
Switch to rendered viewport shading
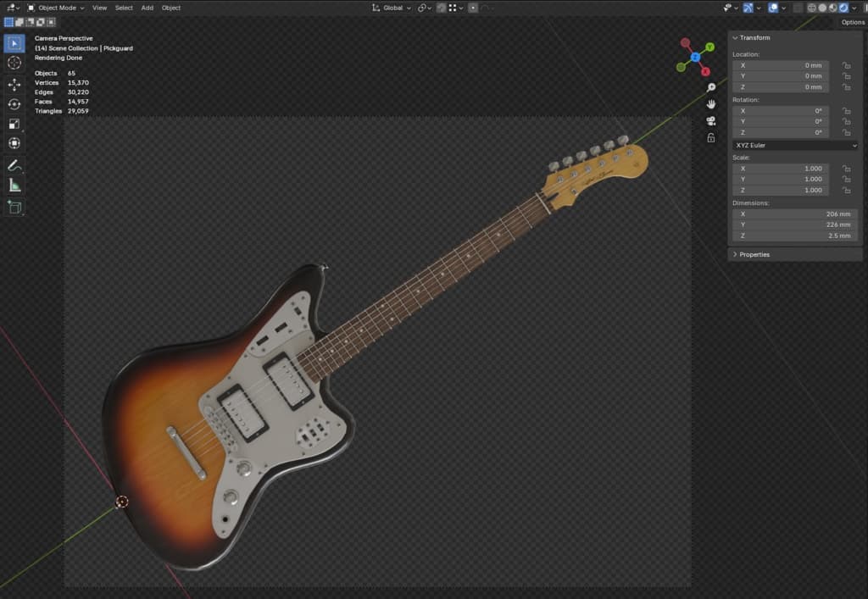point(843,8)
